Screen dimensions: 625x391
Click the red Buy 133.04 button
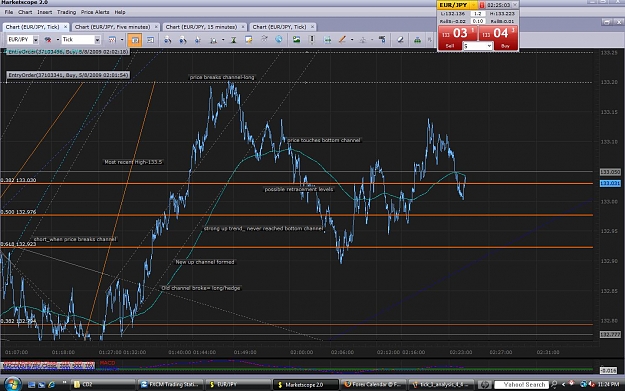[498, 37]
